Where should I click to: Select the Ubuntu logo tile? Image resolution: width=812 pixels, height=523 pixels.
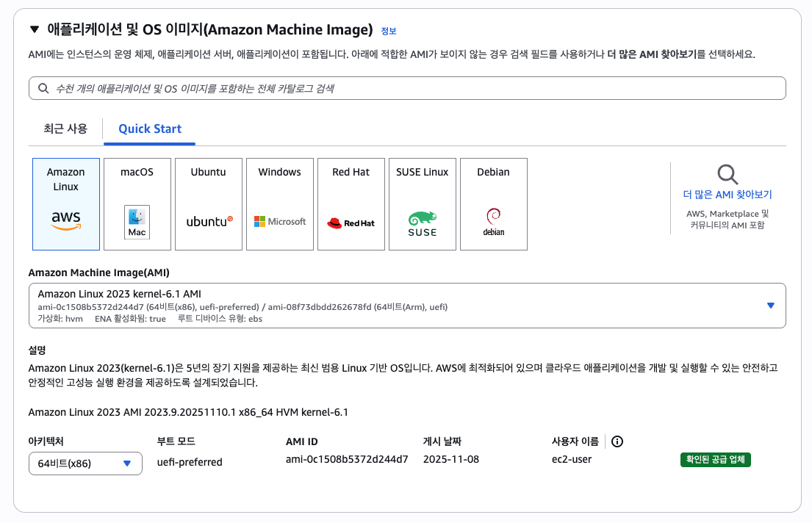209,204
